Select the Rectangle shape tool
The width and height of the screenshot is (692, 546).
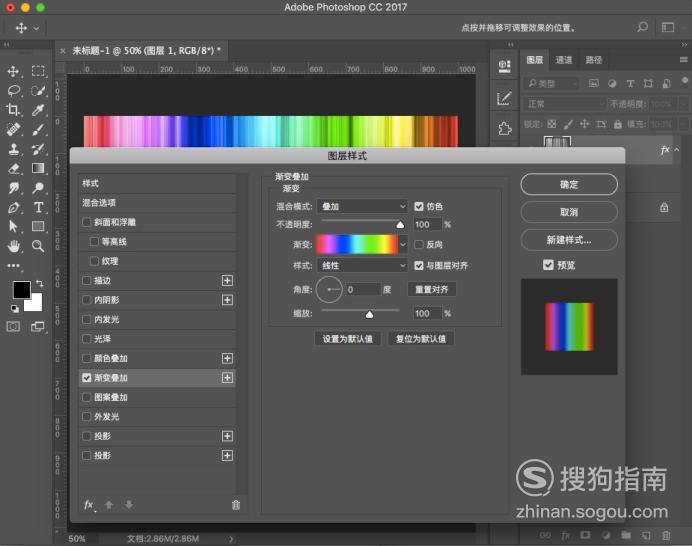point(38,226)
